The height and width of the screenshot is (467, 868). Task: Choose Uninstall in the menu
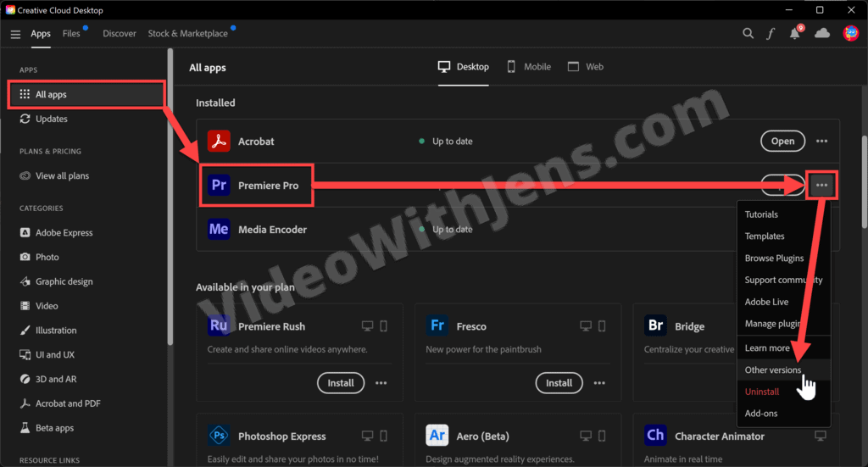784,392
